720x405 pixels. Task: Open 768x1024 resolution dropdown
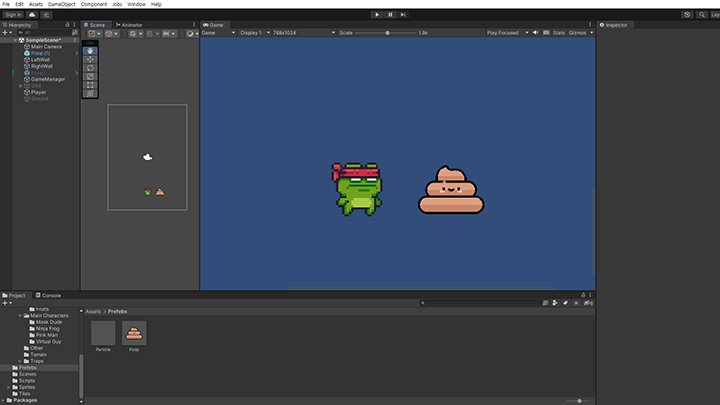tap(304, 33)
